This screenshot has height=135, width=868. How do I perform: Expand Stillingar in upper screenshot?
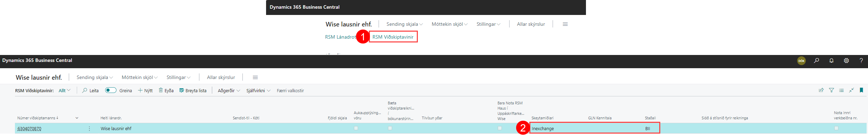(x=488, y=24)
